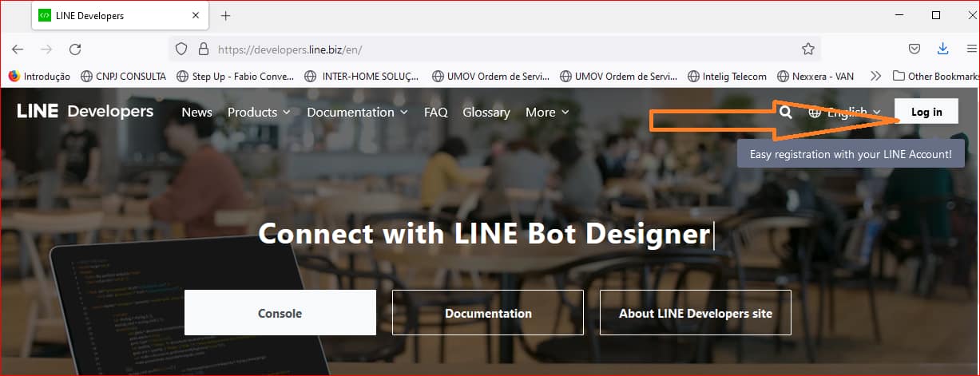Click the padlock site security icon
This screenshot has width=980, height=376.
click(x=202, y=49)
